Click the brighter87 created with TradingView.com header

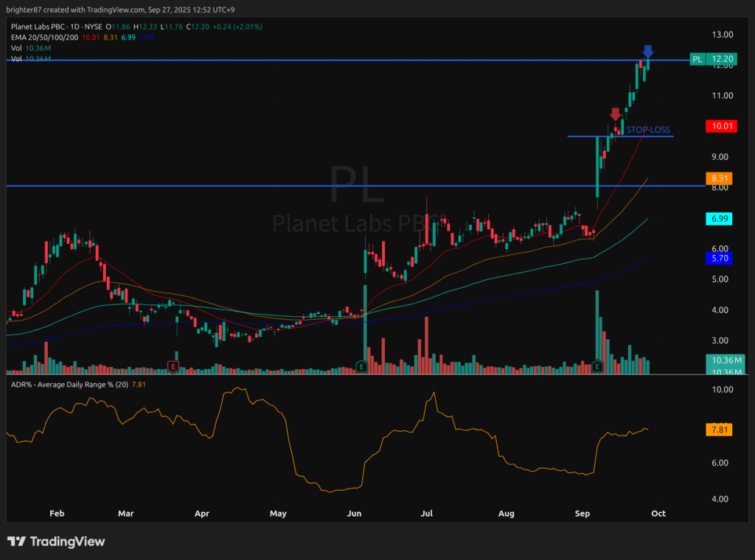pyautogui.click(x=120, y=10)
